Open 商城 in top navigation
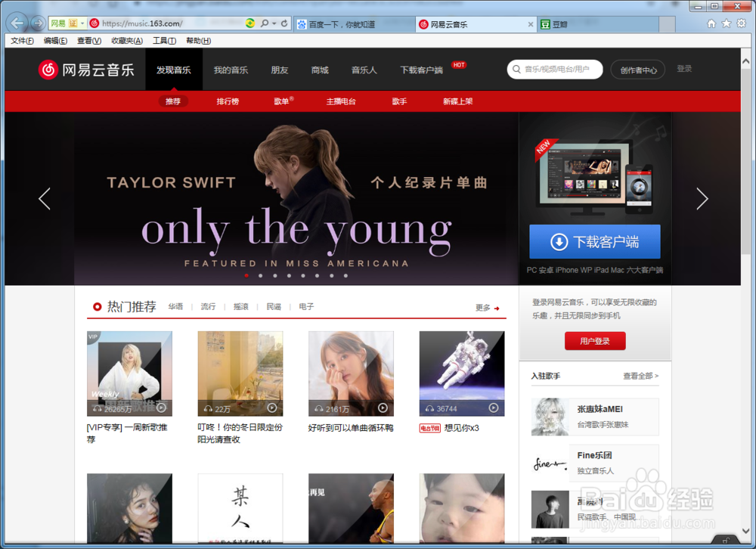This screenshot has height=549, width=756. 320,70
